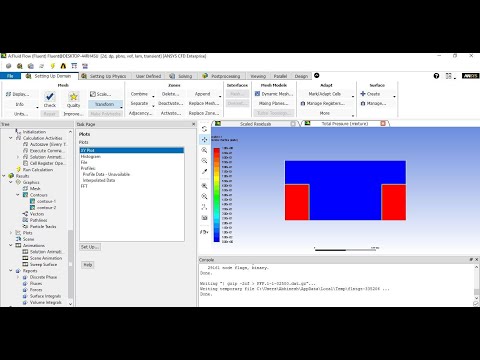Image resolution: width=480 pixels, height=360 pixels.
Task: Open the Mark/Adapt Cells dropdown
Action: [x=353, y=97]
